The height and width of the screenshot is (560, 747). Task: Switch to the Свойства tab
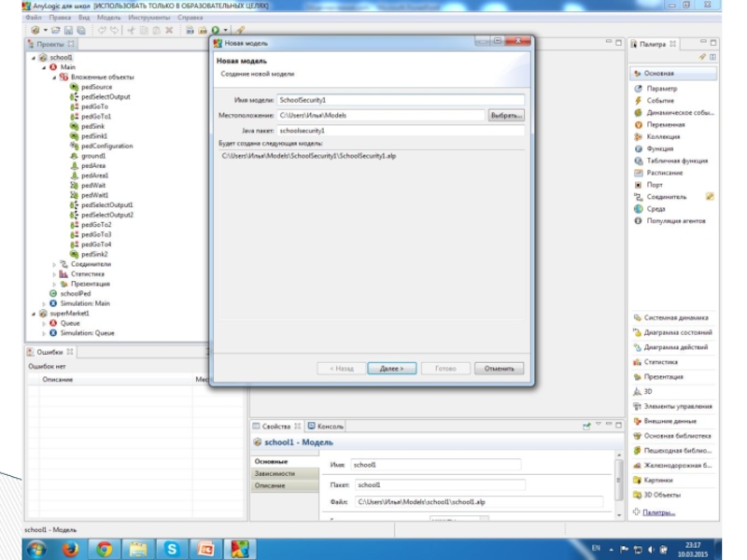tap(275, 427)
